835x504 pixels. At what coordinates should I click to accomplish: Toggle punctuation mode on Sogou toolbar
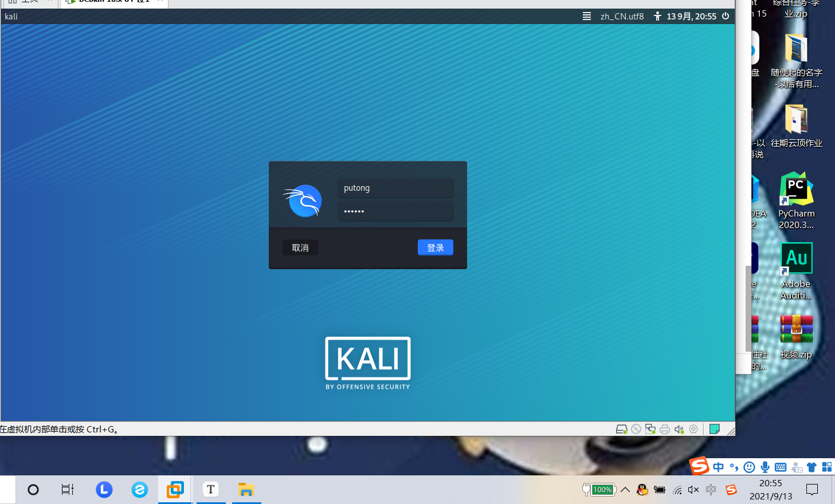[734, 467]
